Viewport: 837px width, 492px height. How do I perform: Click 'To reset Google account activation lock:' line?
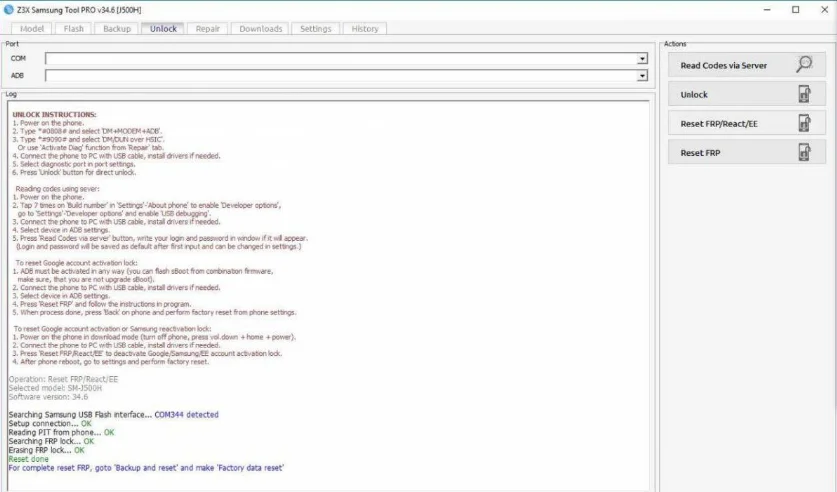(76, 263)
